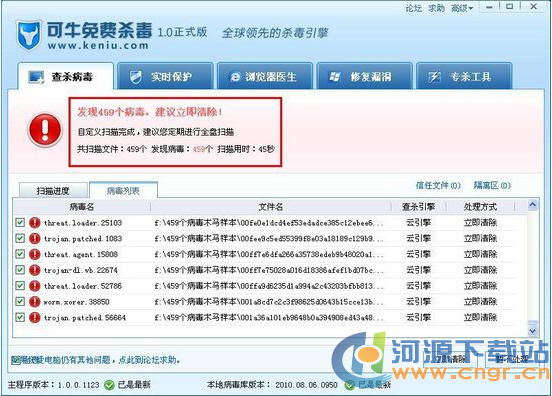Click the virus list scroll-up arrow

[533, 205]
